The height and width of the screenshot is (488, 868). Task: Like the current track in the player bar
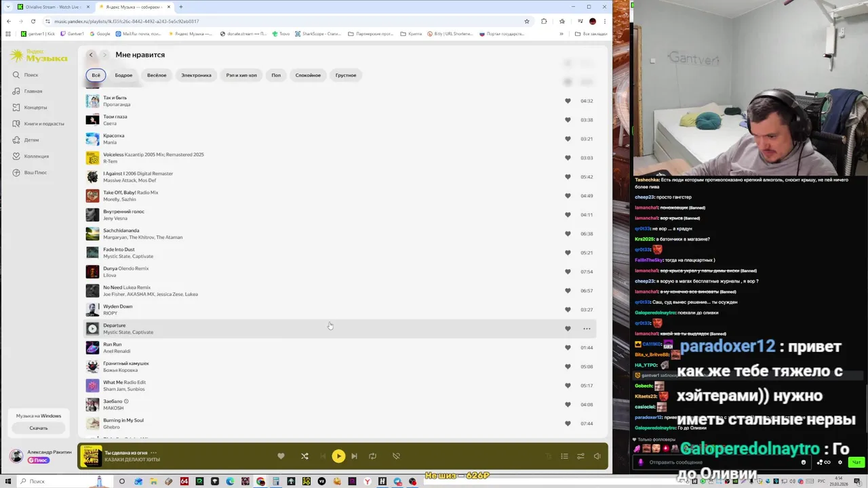point(281,456)
